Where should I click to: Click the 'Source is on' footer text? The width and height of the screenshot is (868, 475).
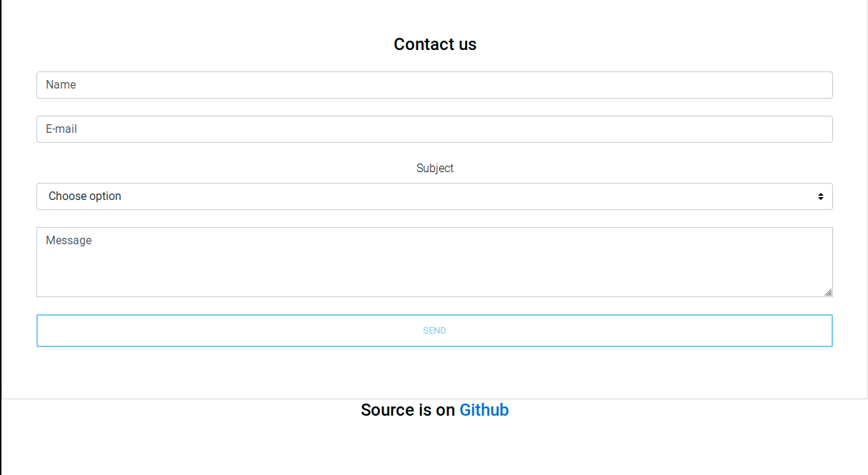tap(408, 410)
